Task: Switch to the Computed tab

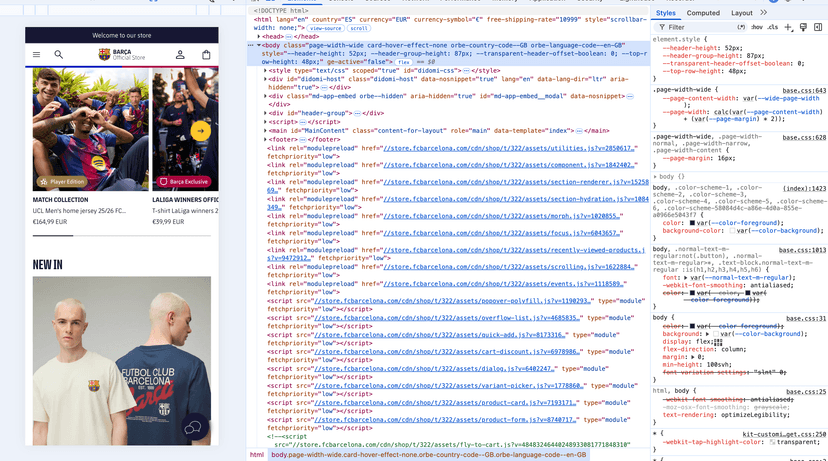Action: (x=703, y=13)
